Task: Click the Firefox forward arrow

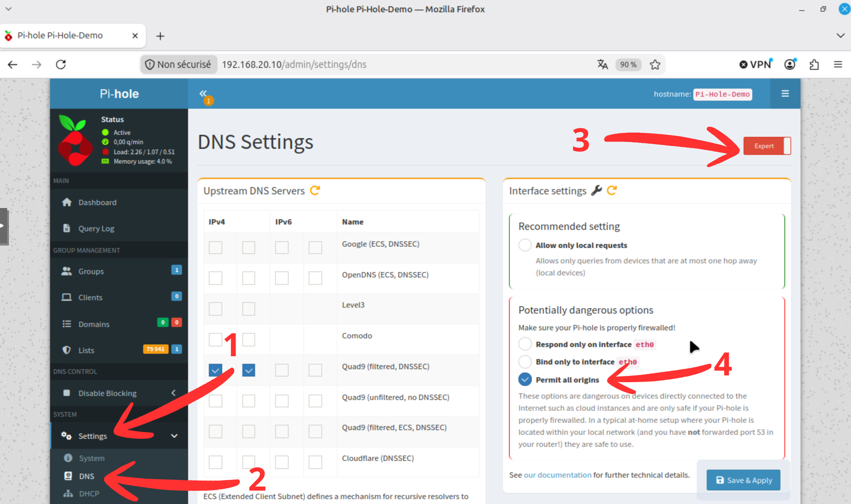Action: point(37,65)
